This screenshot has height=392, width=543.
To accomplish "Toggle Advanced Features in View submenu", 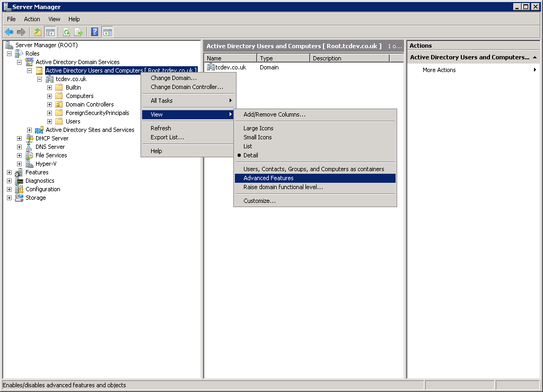I will pos(315,178).
